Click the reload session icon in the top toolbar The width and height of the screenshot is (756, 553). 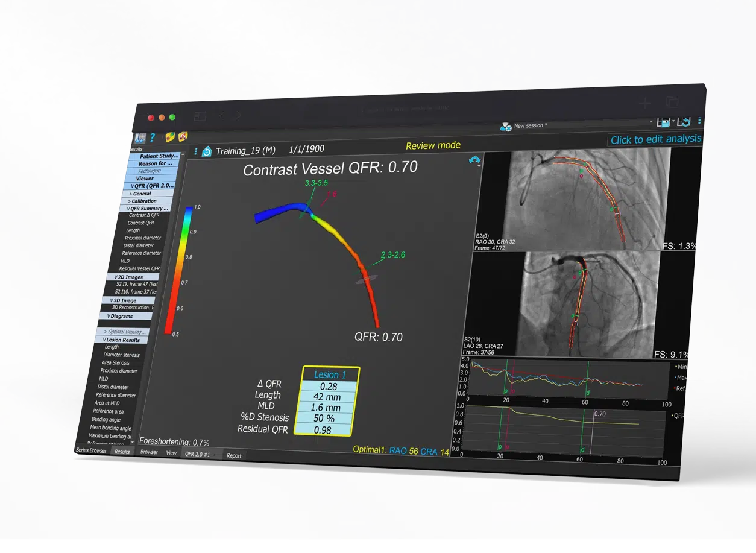pos(684,122)
